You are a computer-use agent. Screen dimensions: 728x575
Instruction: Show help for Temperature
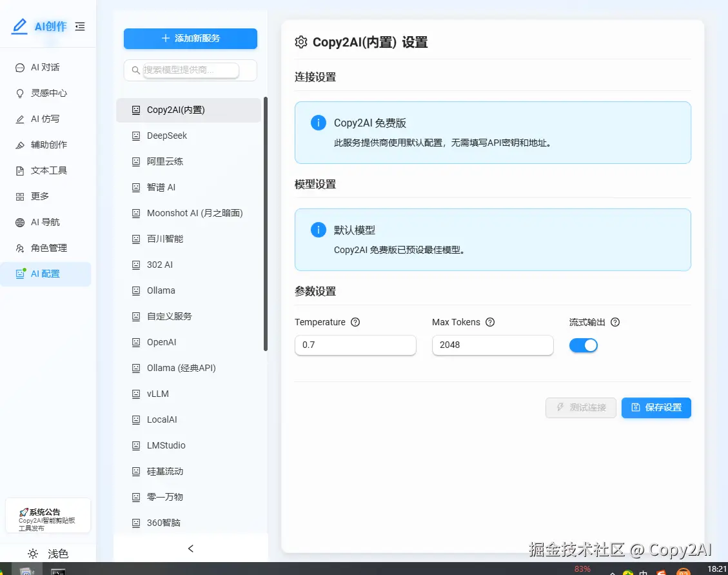coord(355,322)
